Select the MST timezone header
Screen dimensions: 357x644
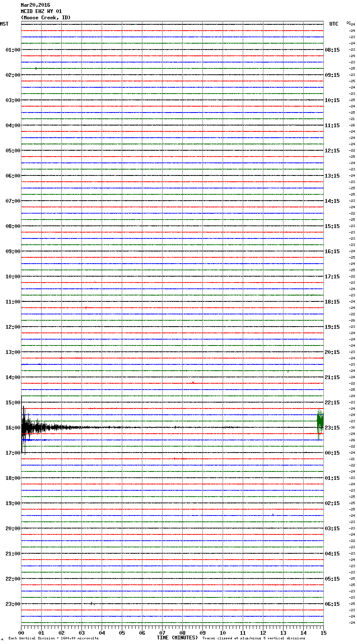[x=4, y=24]
